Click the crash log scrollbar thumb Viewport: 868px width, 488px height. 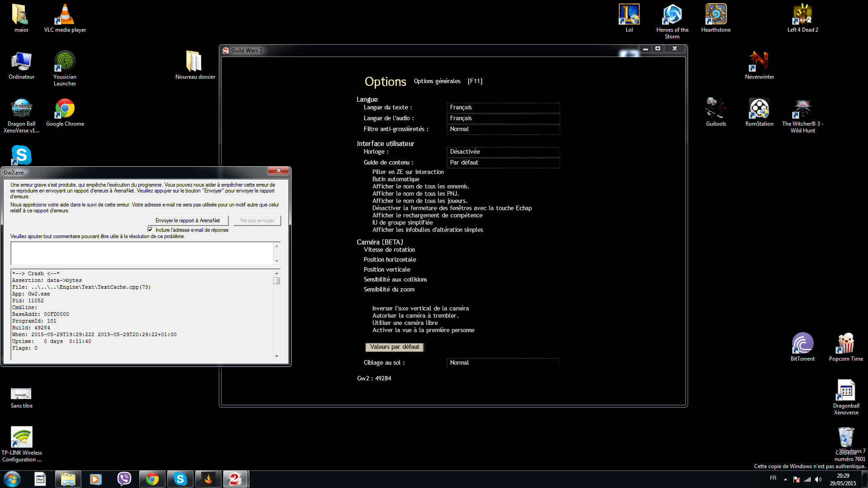(x=277, y=281)
